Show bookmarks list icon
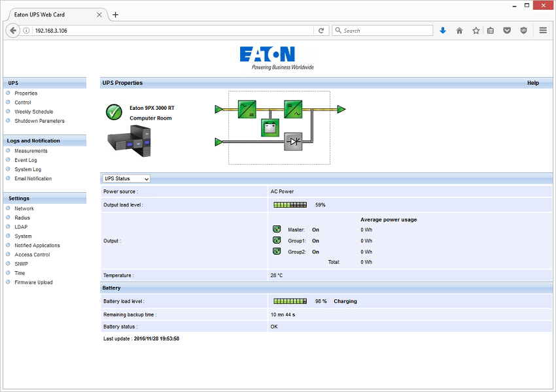 pos(491,31)
